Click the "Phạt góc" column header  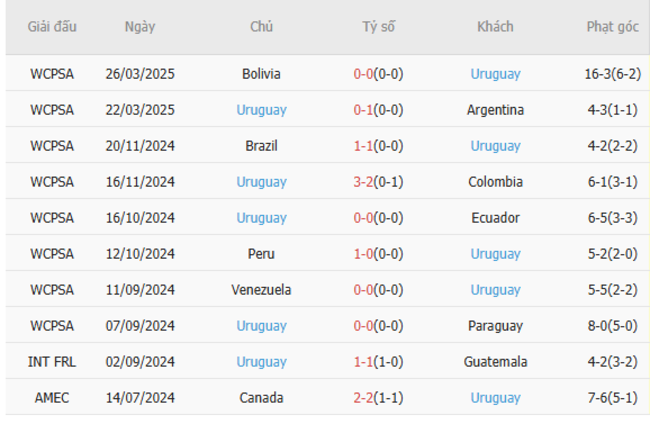pos(613,27)
